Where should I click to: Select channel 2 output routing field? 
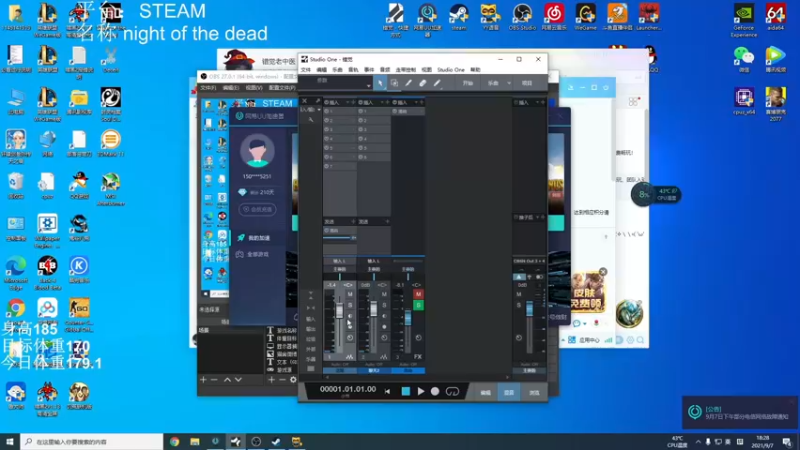[374, 269]
